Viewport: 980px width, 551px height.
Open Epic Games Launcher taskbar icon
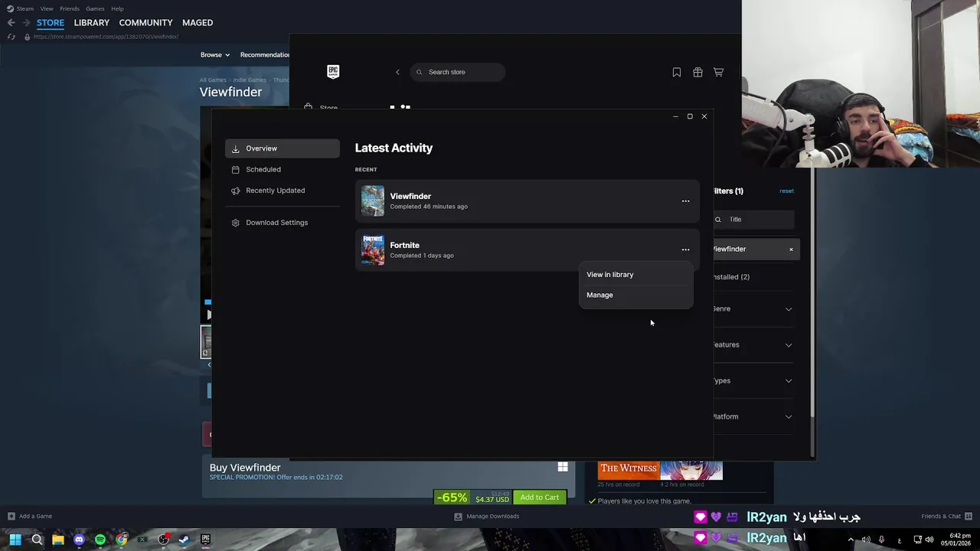click(x=205, y=540)
